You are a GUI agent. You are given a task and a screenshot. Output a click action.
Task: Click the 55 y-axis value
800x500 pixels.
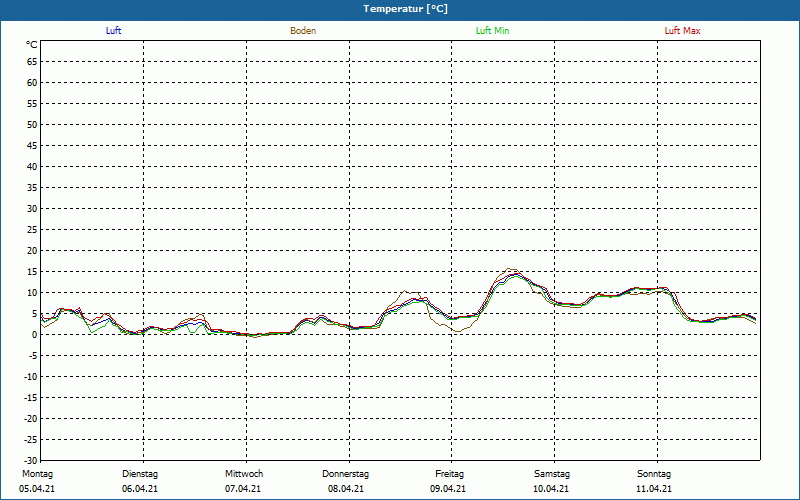[x=32, y=104]
